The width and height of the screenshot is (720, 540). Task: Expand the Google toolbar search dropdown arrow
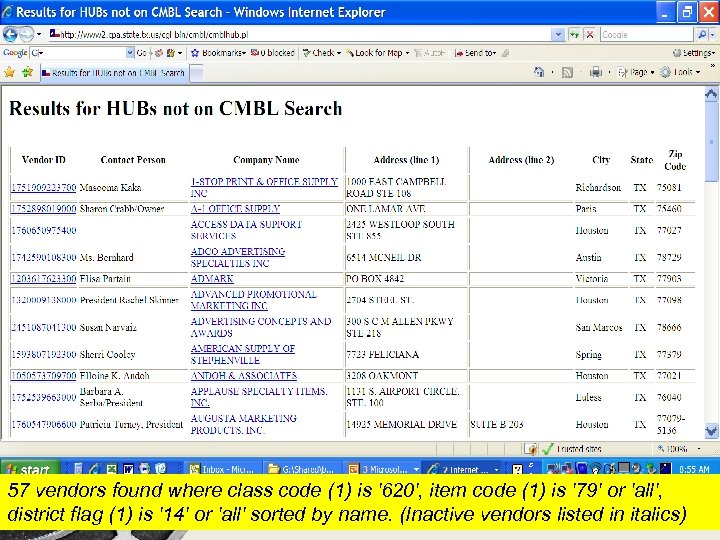tap(130, 53)
